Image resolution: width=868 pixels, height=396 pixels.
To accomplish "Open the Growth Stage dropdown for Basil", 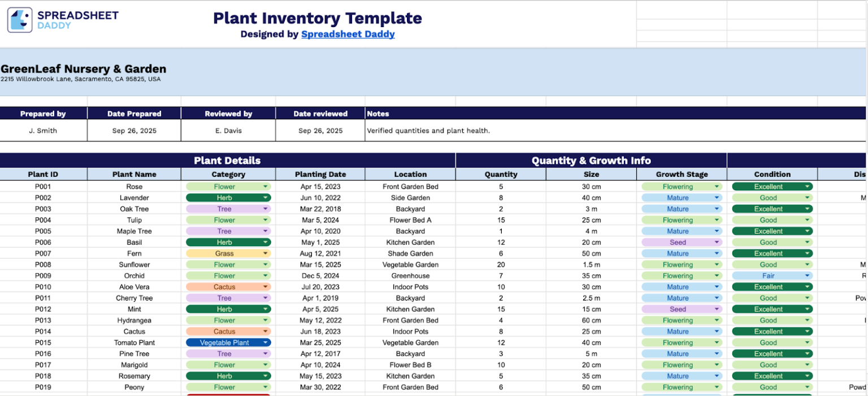I will 717,242.
